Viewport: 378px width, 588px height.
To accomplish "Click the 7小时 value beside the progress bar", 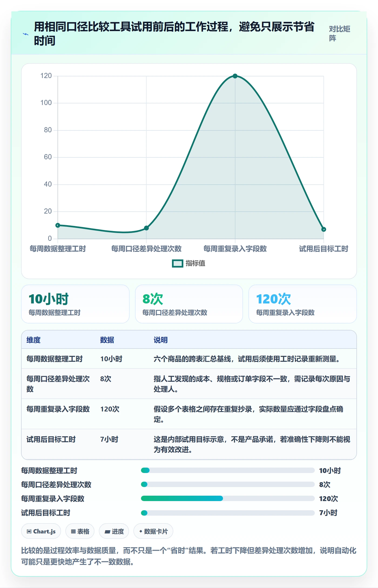I will click(328, 513).
